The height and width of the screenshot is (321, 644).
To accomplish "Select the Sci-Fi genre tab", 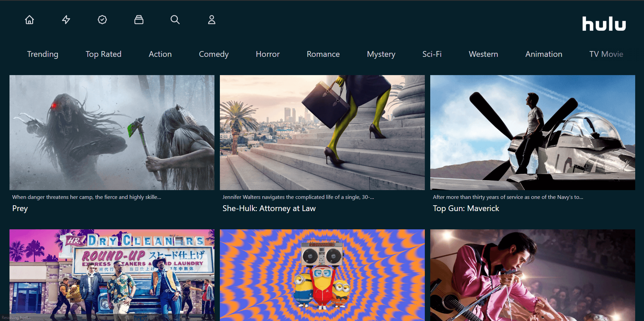I will pos(432,54).
